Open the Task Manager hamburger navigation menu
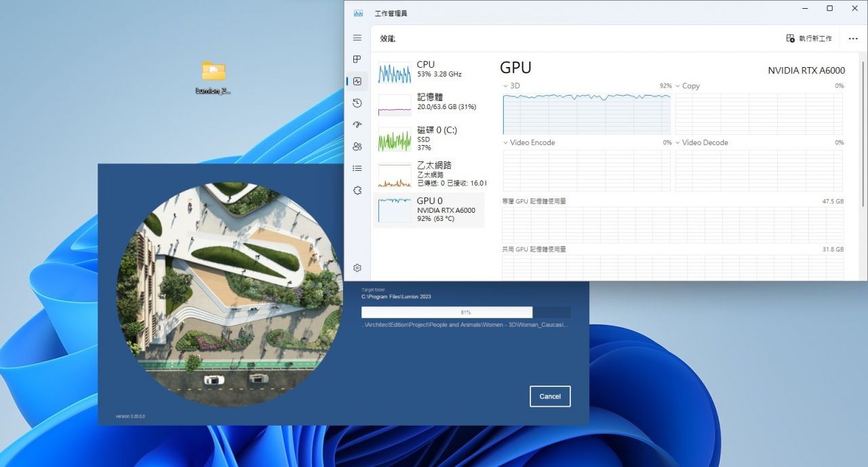This screenshot has height=467, width=868. pos(357,38)
